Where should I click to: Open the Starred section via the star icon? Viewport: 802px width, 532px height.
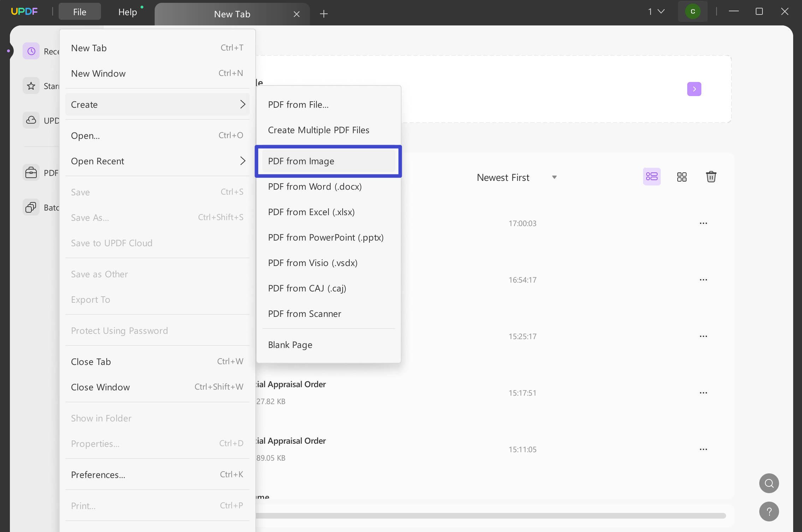31,85
